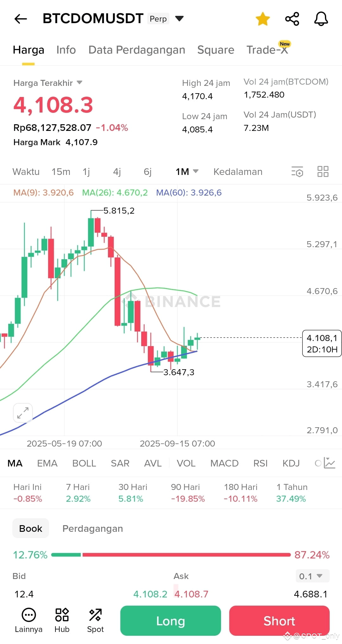The width and height of the screenshot is (342, 644).
Task: Tap the green Long button
Action: tap(171, 621)
